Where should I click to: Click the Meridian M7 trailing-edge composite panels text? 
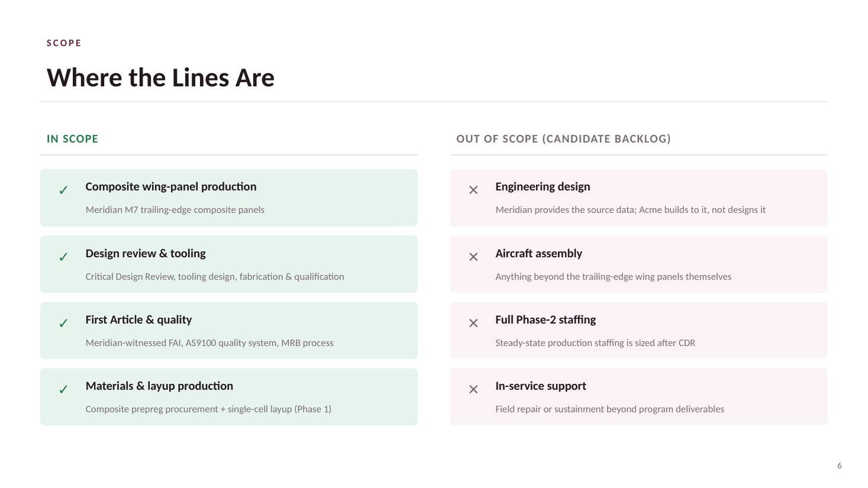click(175, 209)
